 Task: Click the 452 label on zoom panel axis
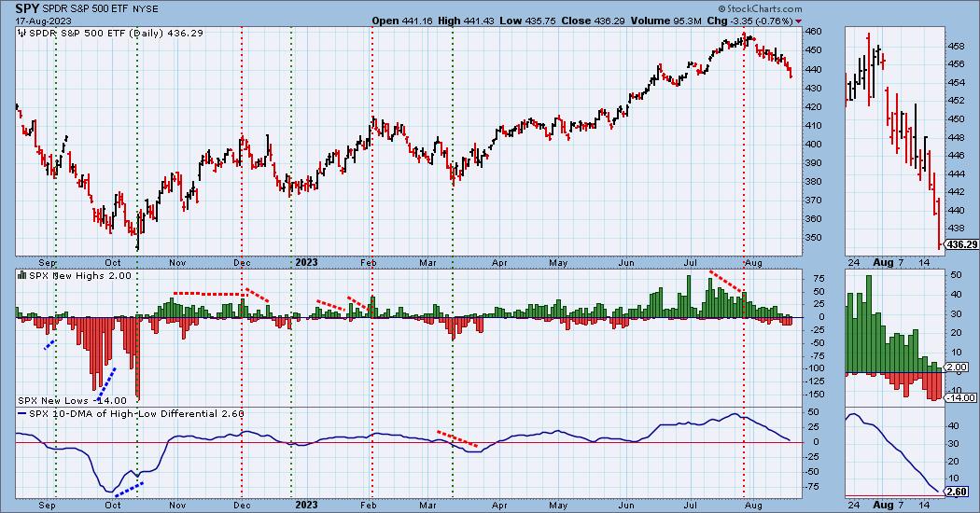[956, 101]
